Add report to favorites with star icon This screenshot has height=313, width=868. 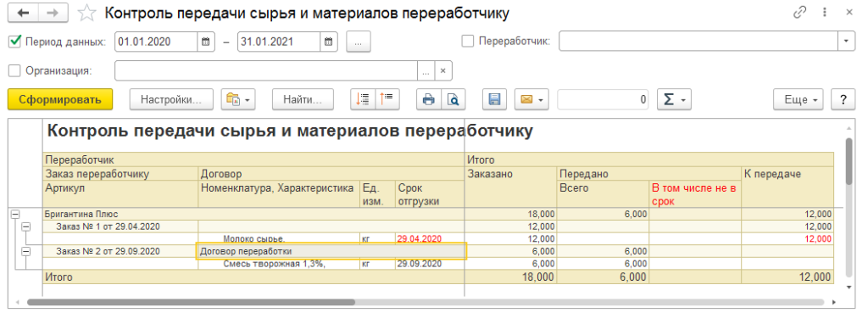(87, 14)
